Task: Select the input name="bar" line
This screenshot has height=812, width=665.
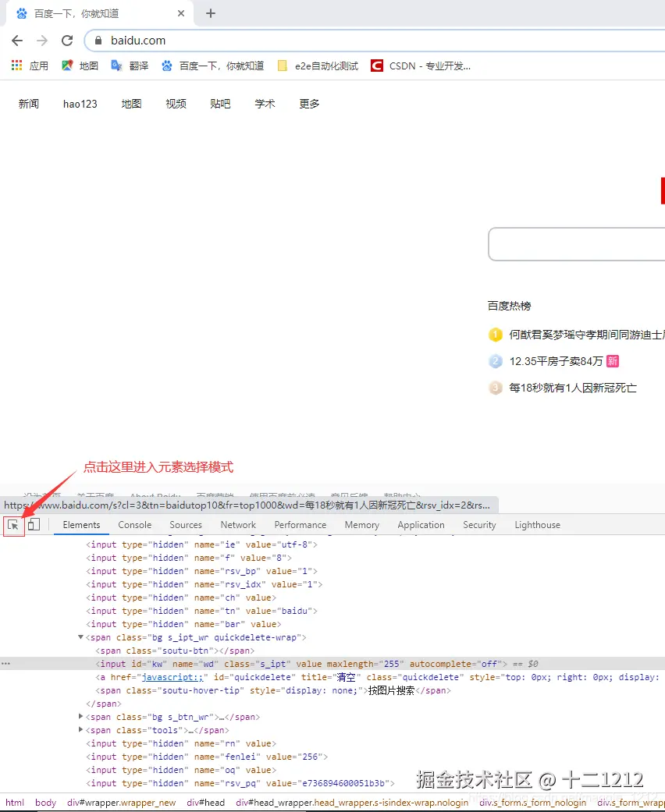Action: tap(183, 624)
